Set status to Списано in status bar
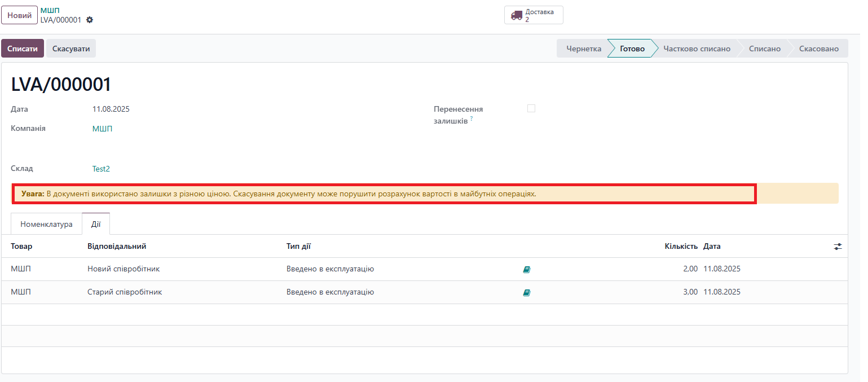 coord(764,49)
